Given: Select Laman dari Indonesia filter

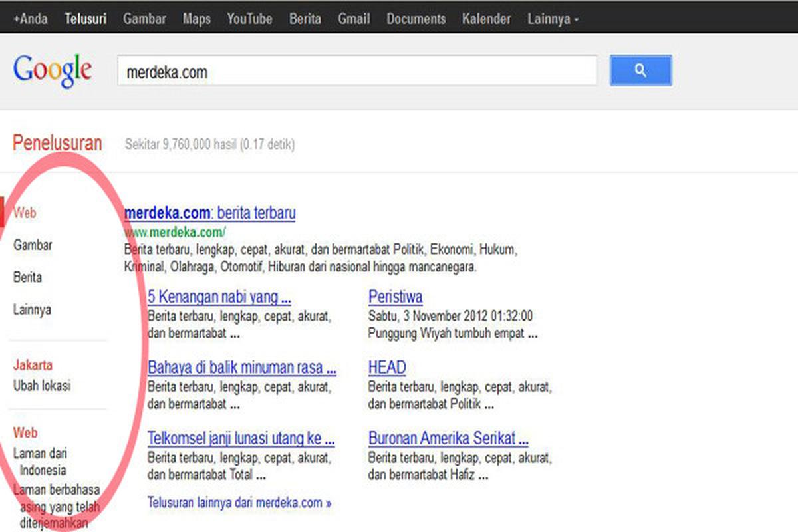Looking at the screenshot, I should pos(41,462).
